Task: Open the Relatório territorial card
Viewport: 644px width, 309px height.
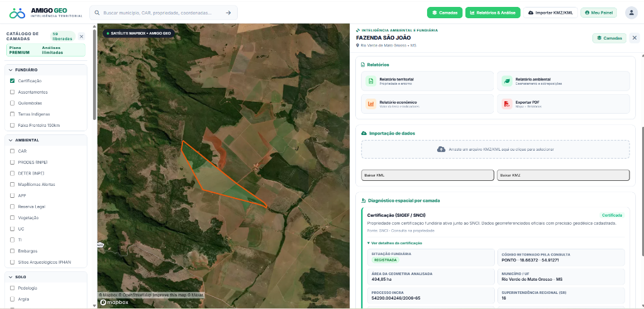Action: click(x=428, y=81)
